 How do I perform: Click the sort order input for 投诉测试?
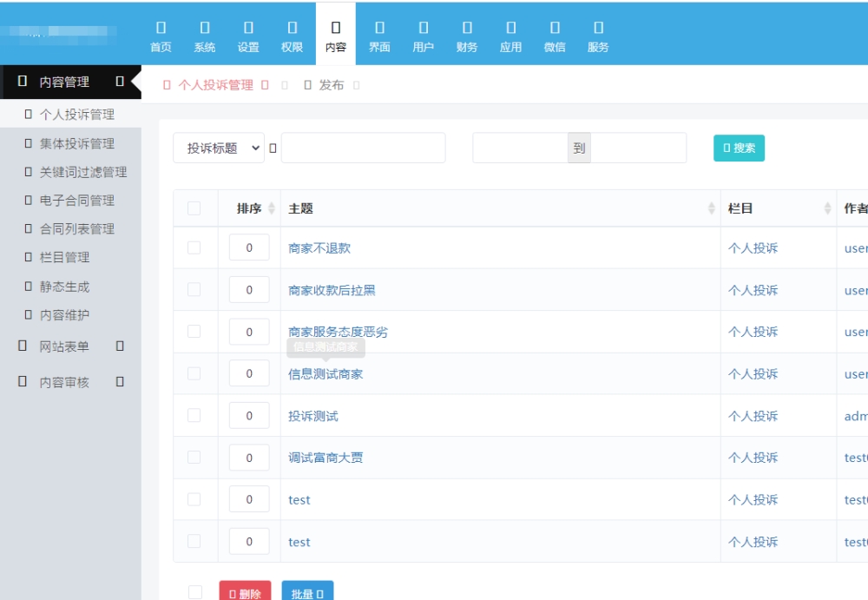(249, 416)
